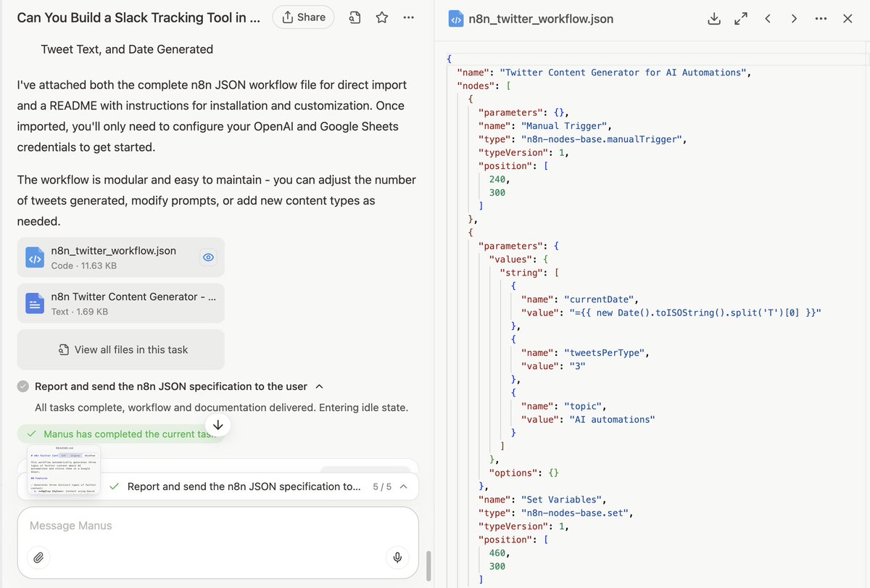
Task: Open the n8n_twitter_workflow.json attachment card
Action: click(120, 257)
